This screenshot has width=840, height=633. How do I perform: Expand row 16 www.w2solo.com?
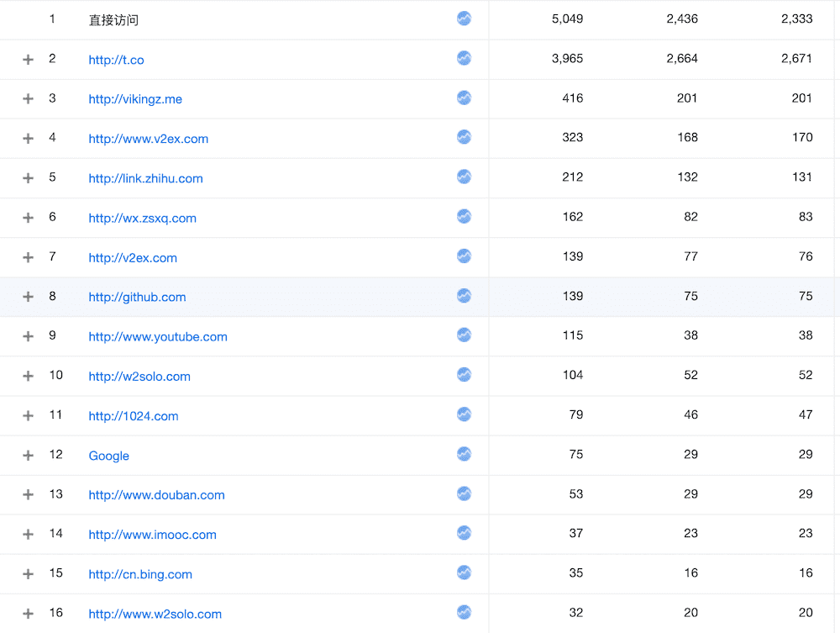[28, 614]
